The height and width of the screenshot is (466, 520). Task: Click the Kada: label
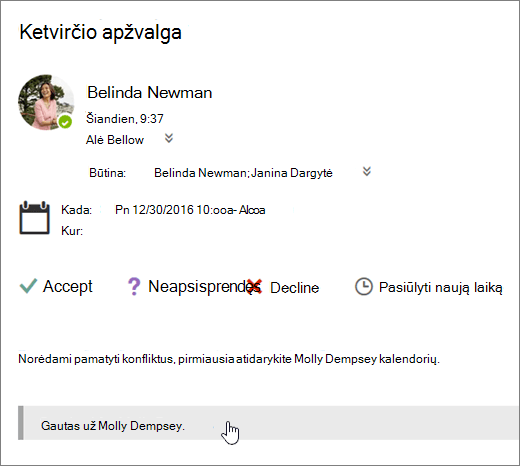(76, 210)
